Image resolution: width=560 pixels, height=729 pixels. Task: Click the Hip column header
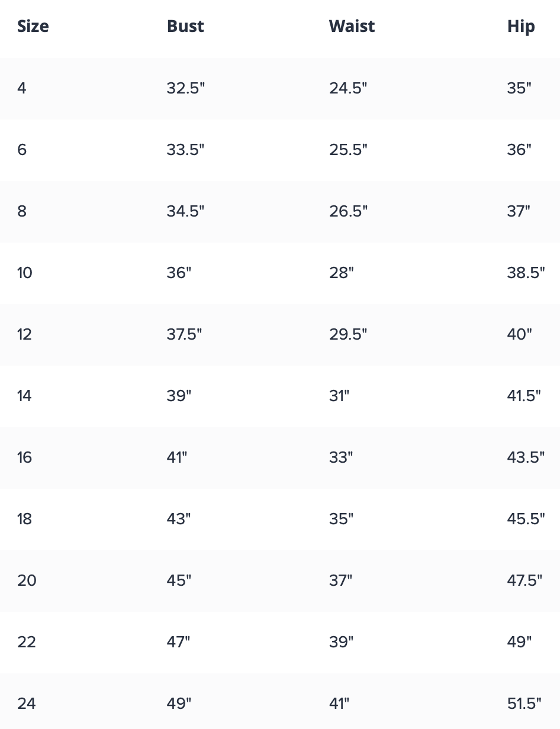(x=521, y=27)
